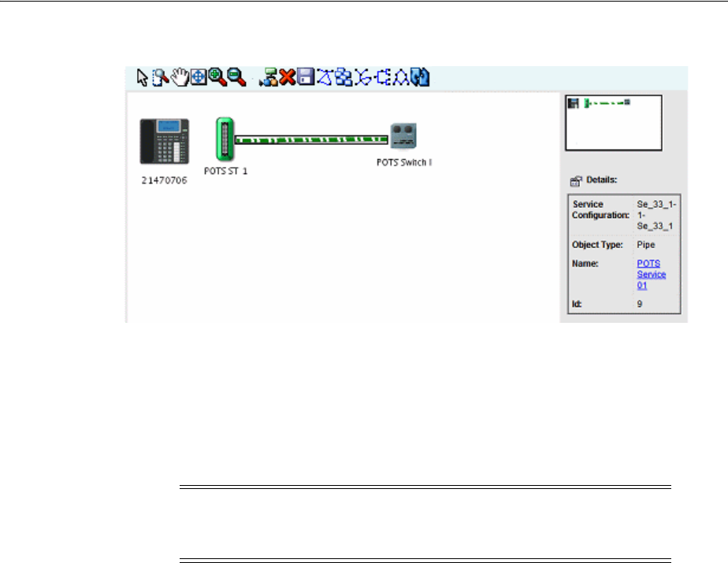Screen dimensions: 728x563
Task: Click the red X delete icon
Action: pos(288,77)
